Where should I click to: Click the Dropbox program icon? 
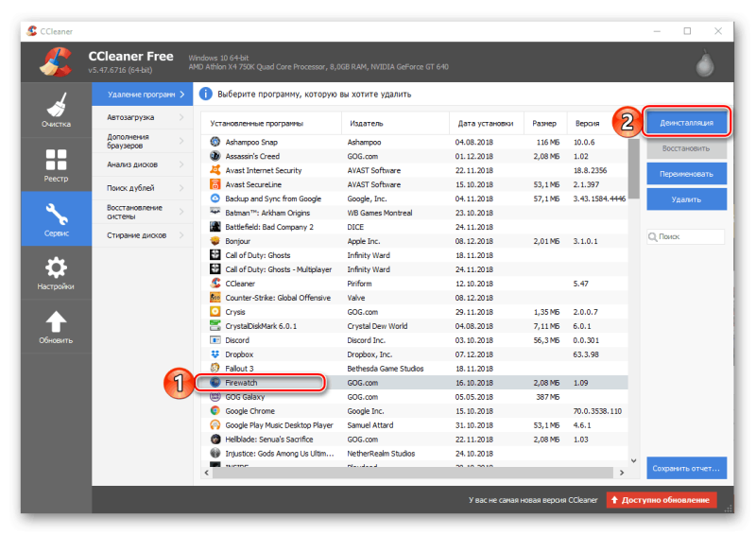coord(215,354)
